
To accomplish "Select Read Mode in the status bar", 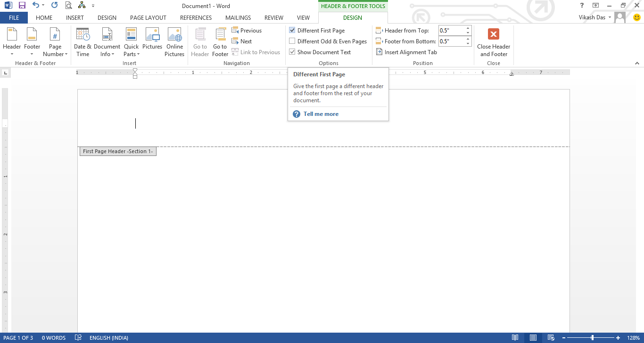I will [x=515, y=337].
